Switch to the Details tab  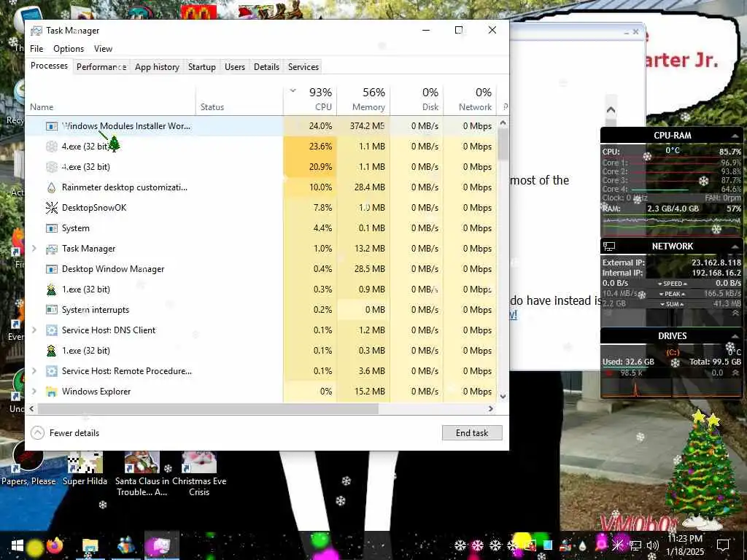pos(266,66)
